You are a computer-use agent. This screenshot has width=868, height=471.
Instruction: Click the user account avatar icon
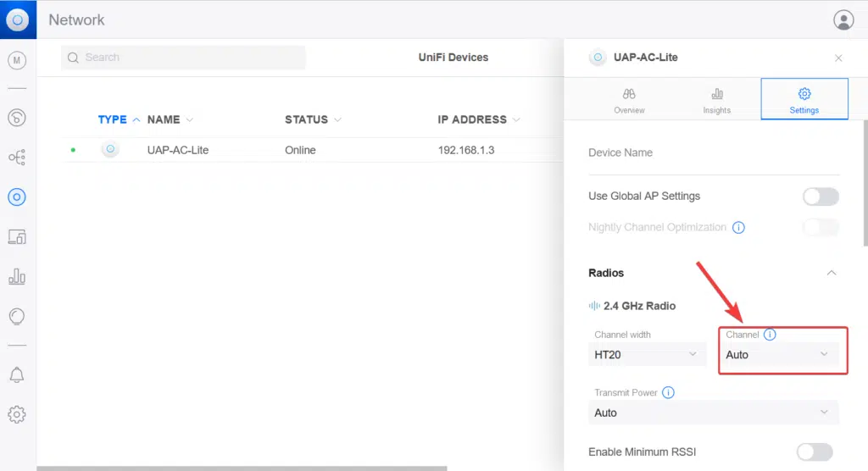tap(843, 20)
